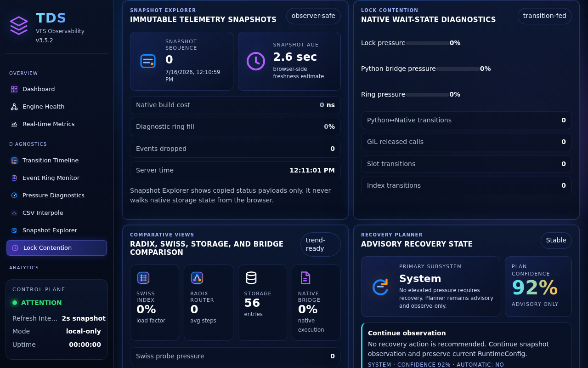Image resolution: width=588 pixels, height=368 pixels.
Task: Click the Diagnostic ring fill row
Action: (x=235, y=127)
